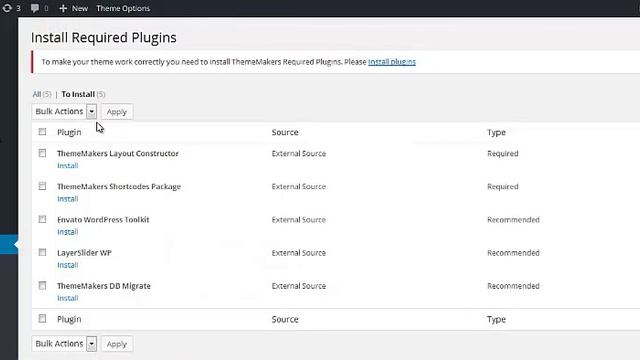Click the updates refresh icon in admin bar
This screenshot has height=360, width=640.
[x=7, y=8]
